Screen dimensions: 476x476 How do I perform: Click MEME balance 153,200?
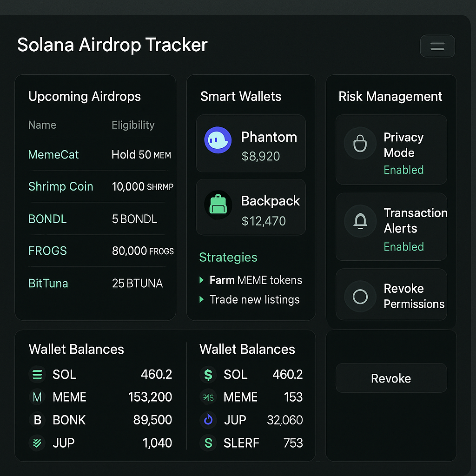[x=150, y=397]
